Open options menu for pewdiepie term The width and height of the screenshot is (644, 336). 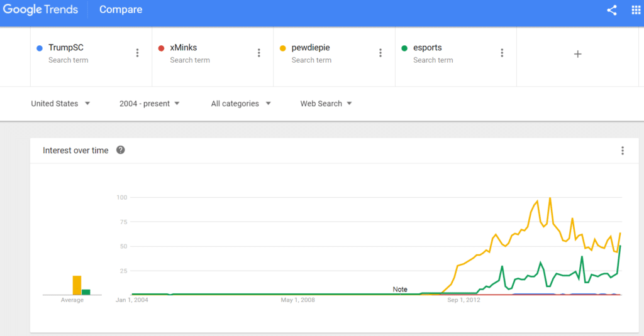(x=380, y=53)
